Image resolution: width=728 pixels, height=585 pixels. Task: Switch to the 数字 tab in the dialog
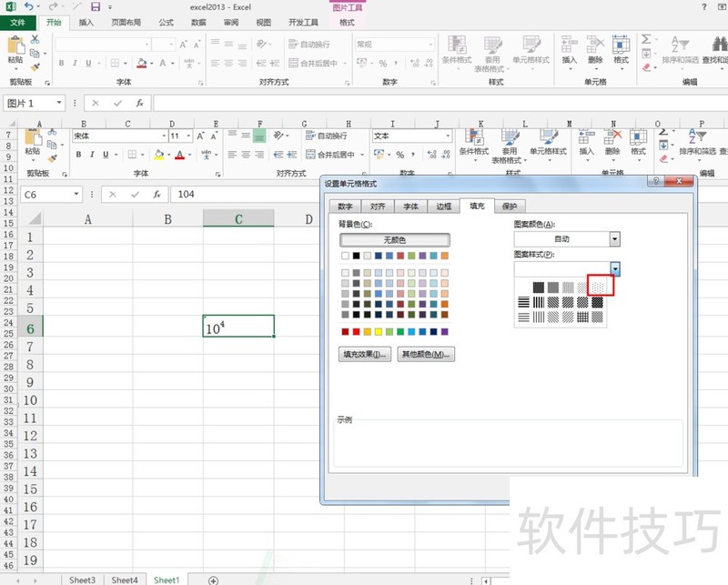point(345,207)
